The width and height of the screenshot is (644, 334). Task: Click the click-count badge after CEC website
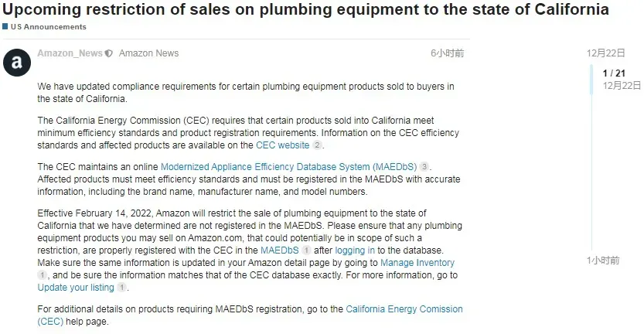[317, 145]
